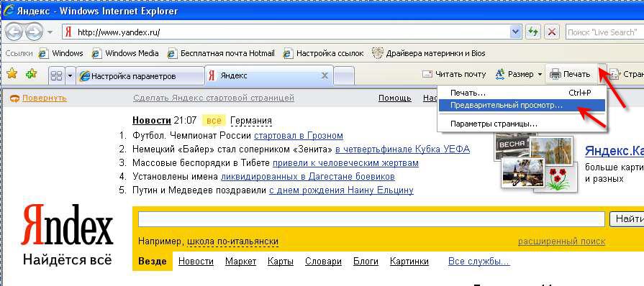This screenshot has width=644, height=286.
Task: Choose Предварительный просмотр... menu entry
Action: pyautogui.click(x=522, y=106)
